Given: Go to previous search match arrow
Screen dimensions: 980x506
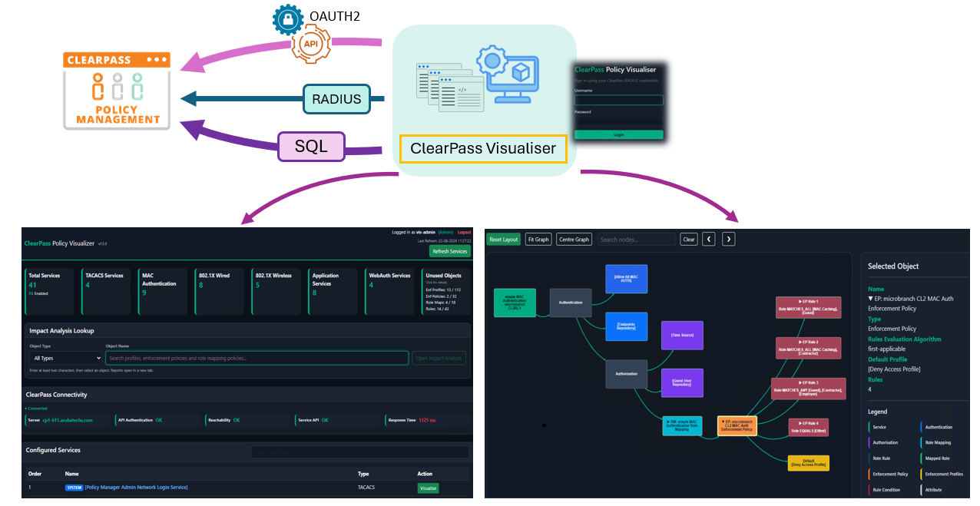Looking at the screenshot, I should pyautogui.click(x=709, y=239).
